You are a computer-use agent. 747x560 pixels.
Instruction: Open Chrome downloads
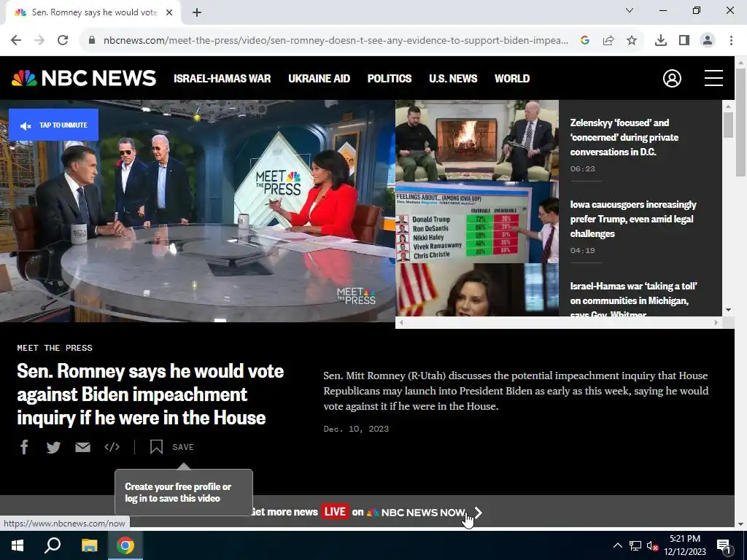pos(661,41)
